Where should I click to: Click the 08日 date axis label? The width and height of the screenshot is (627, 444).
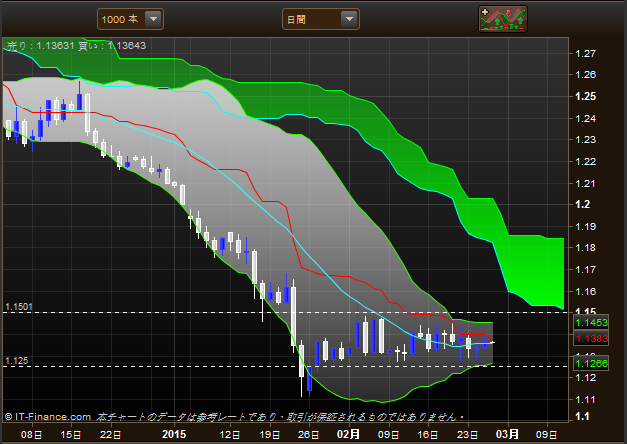click(31, 435)
